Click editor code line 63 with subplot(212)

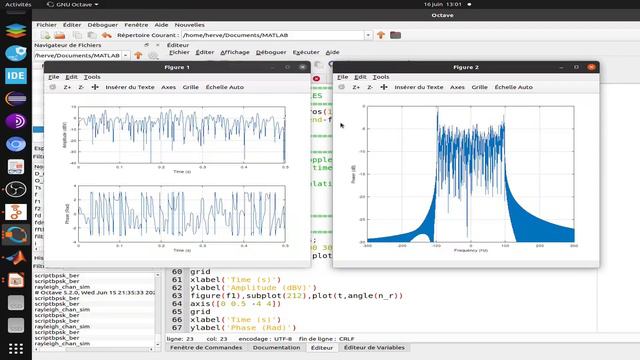pyautogui.click(x=297, y=296)
